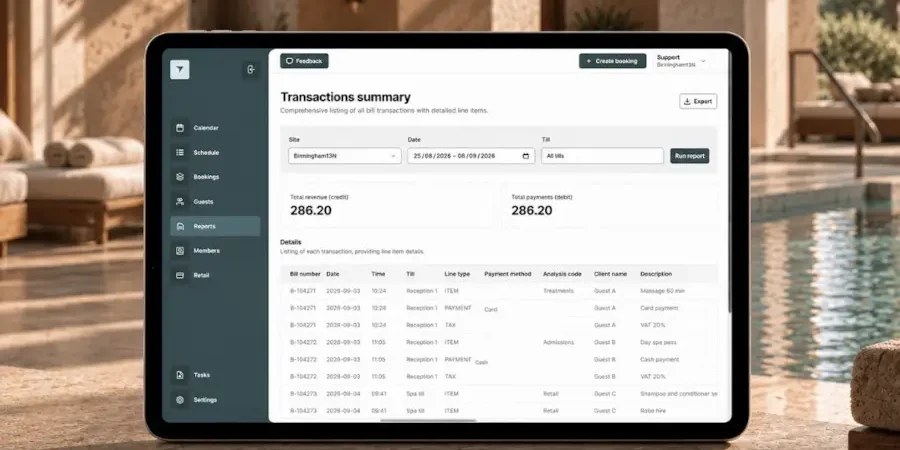Click the Shampoo and conditioner description cell

click(678, 394)
